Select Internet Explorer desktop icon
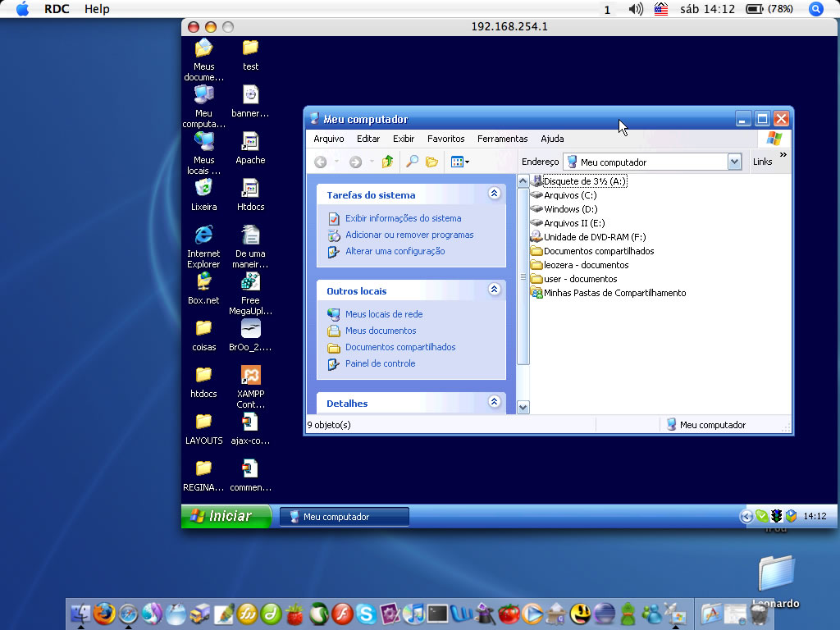Viewport: 840px width, 630px height. (203, 246)
